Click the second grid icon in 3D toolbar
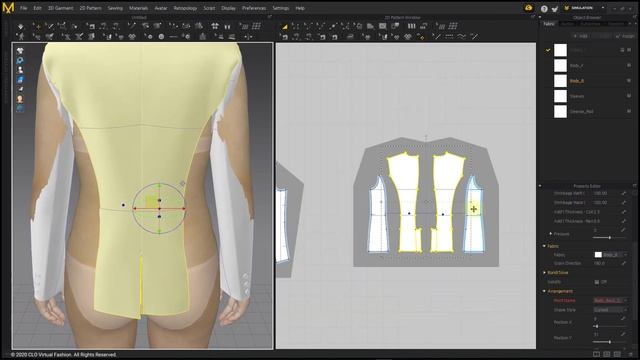Screen dimensions: 640x360 click(x=256, y=27)
